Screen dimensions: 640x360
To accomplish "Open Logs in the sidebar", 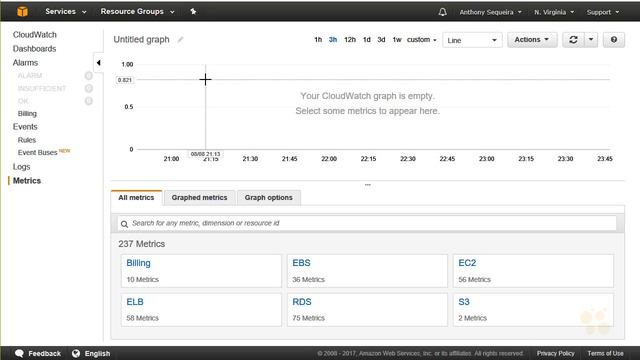I will pos(21,167).
